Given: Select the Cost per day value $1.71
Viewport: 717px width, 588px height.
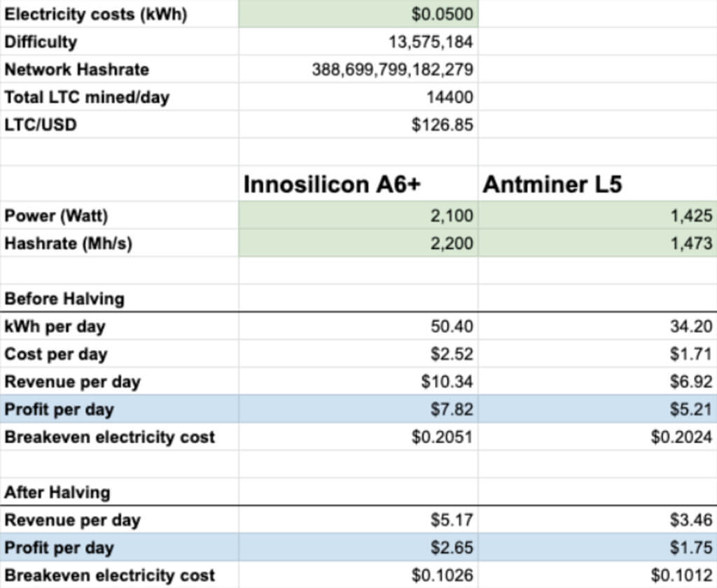Looking at the screenshot, I should [597, 354].
